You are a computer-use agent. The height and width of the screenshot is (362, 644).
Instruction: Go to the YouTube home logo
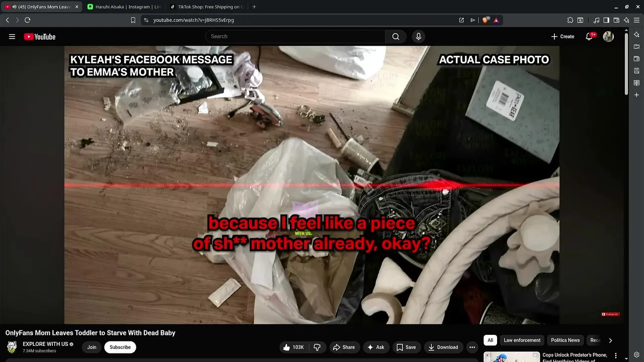pos(39,37)
